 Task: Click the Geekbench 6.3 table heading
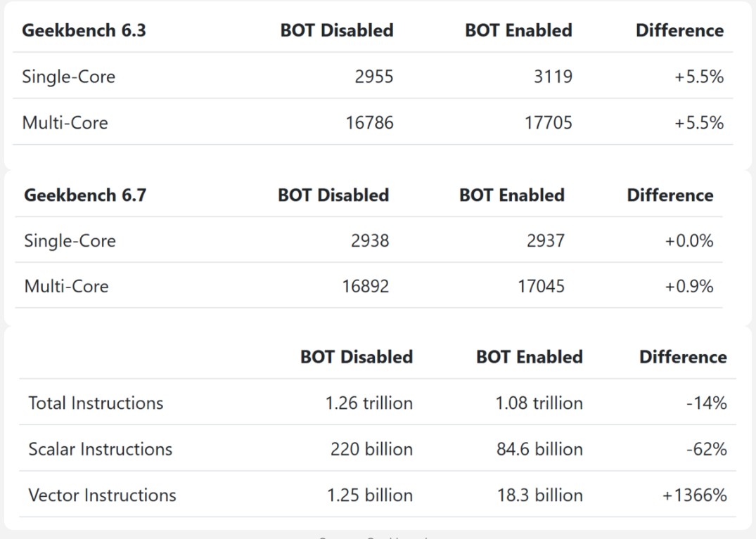click(x=84, y=30)
